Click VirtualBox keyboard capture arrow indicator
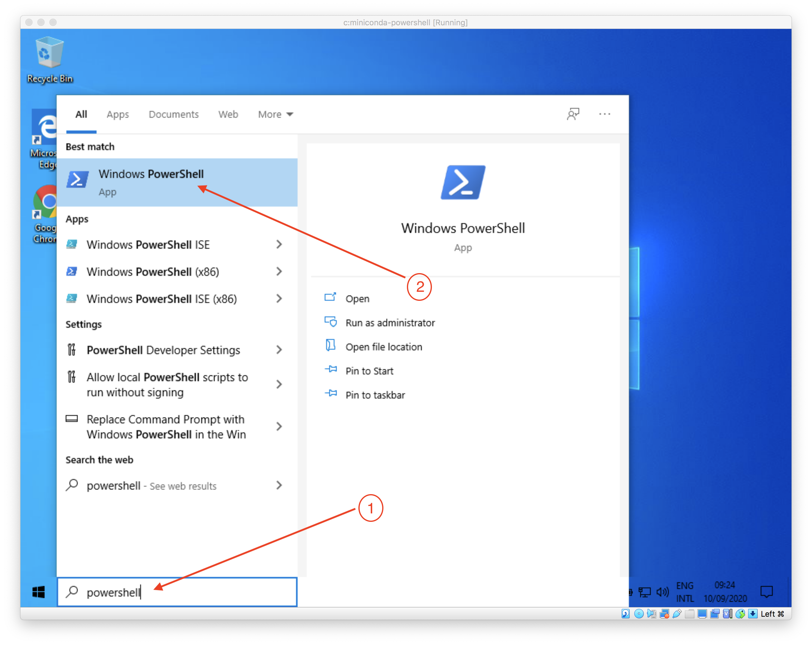Image resolution: width=812 pixels, height=645 pixels. pos(753,614)
